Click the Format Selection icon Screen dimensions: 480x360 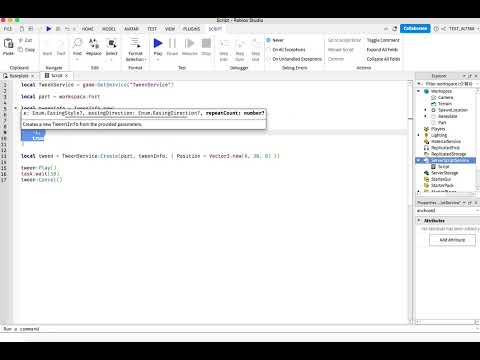pos(135,43)
